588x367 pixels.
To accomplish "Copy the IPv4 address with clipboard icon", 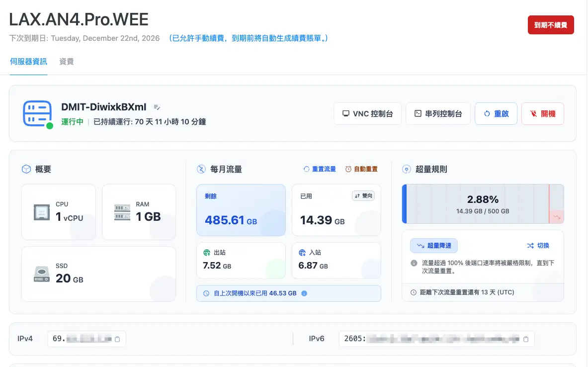I will (117, 339).
